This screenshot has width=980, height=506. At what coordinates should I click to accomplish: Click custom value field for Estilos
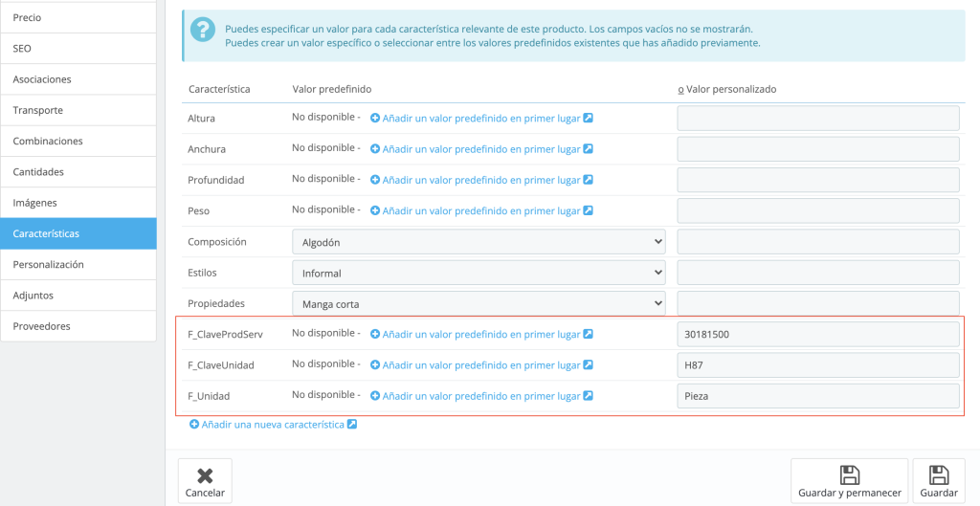coord(818,273)
